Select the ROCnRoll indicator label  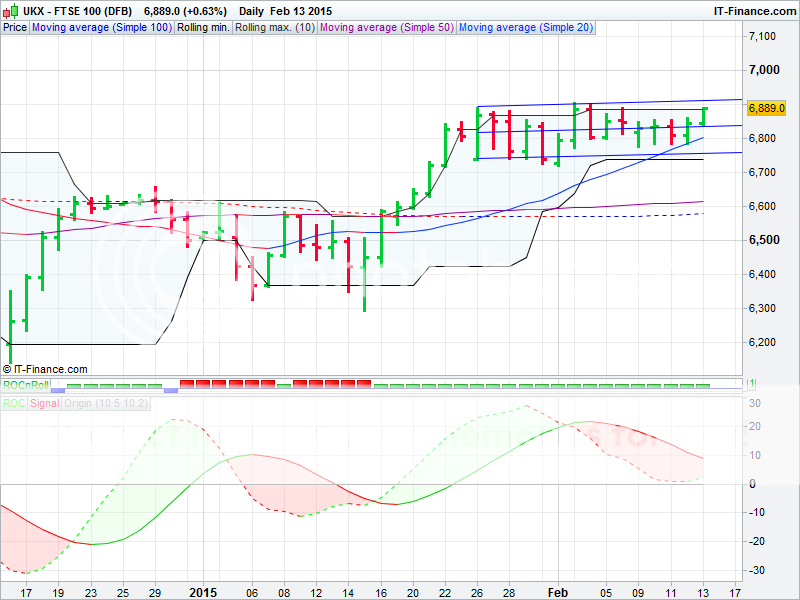pos(25,385)
